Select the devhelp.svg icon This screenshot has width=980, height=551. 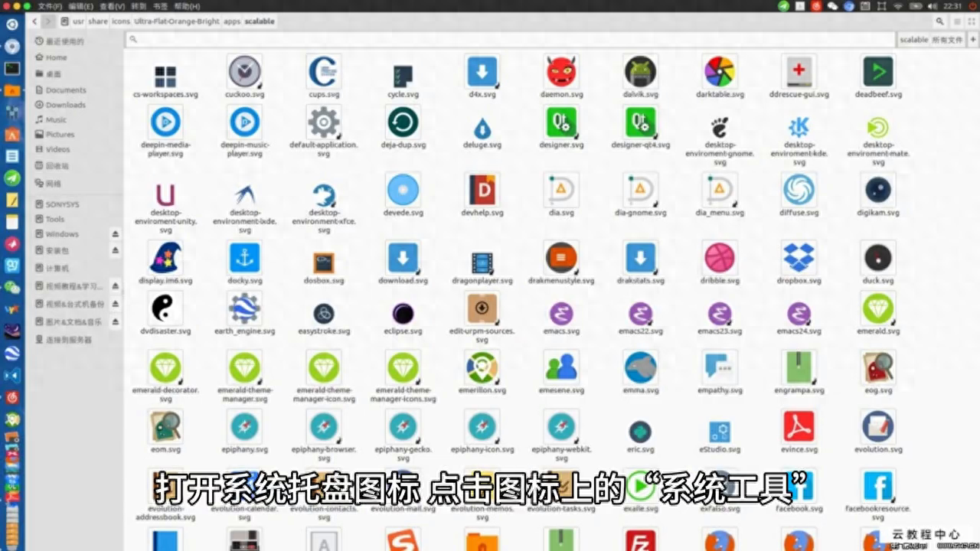pos(482,190)
